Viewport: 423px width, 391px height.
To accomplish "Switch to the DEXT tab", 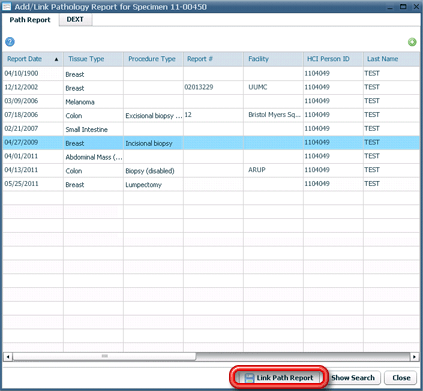I will pyautogui.click(x=75, y=19).
